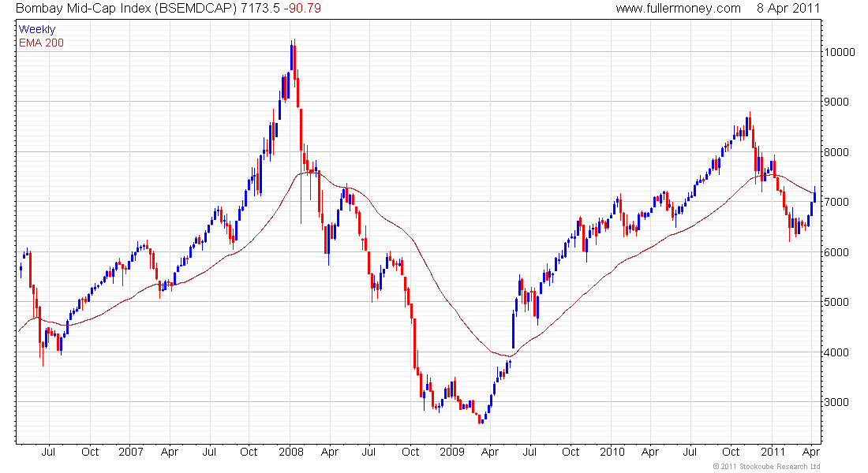868x473 pixels.
Task: Click the '9000' y-axis label
Action: [836, 102]
